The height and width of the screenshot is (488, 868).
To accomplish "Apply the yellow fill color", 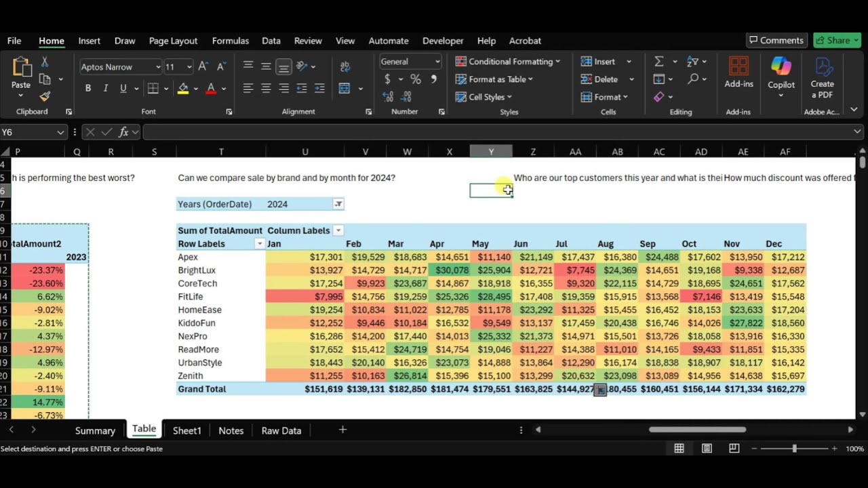I will tap(183, 88).
